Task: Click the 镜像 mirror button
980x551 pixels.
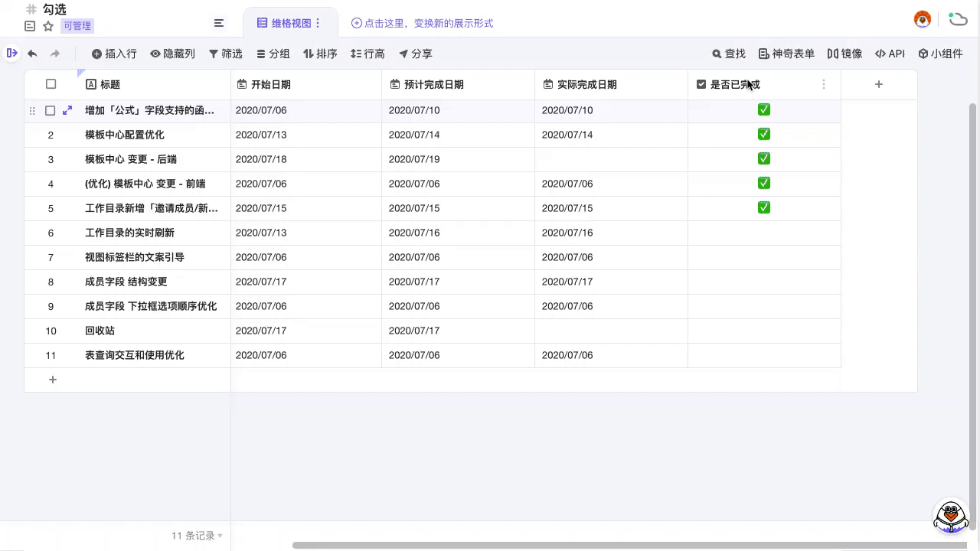Action: 844,54
